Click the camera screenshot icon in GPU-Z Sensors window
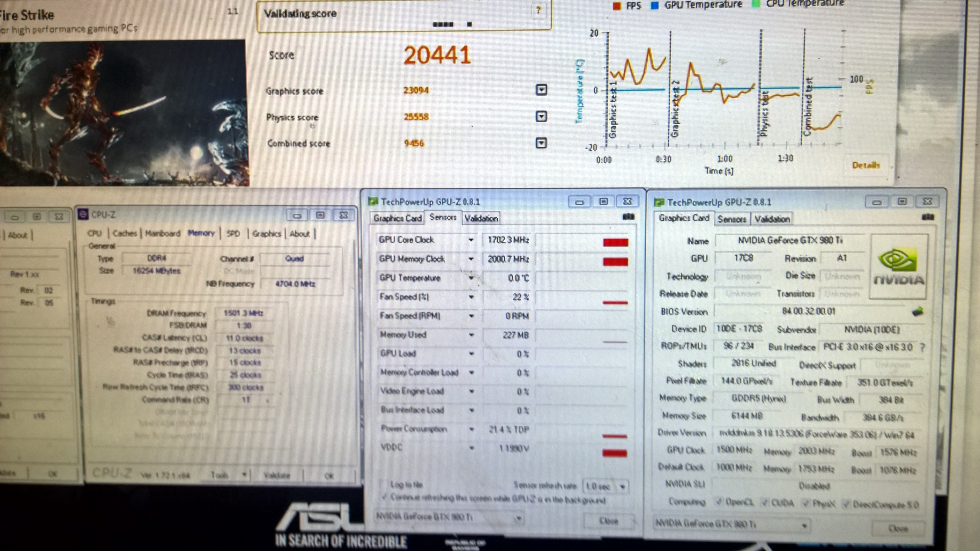 tap(628, 217)
